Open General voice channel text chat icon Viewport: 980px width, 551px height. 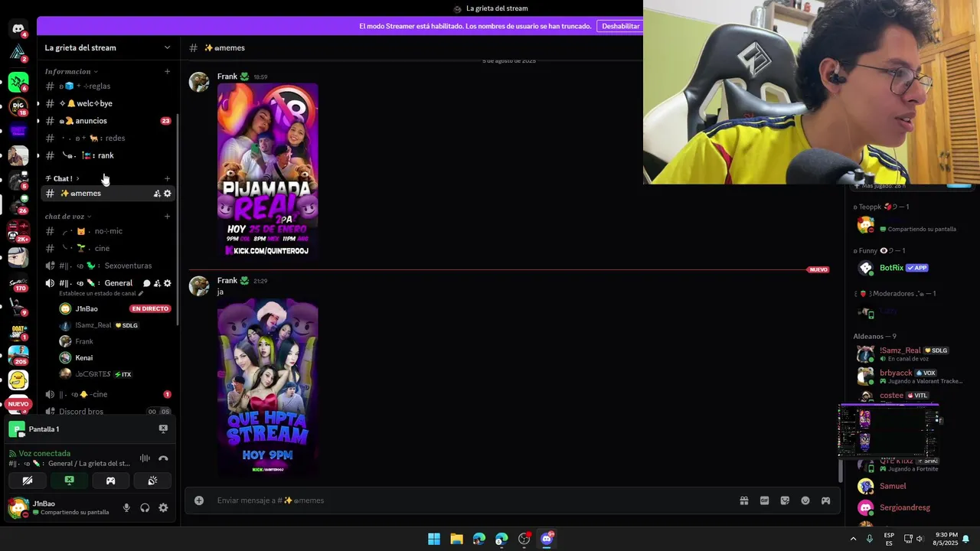146,283
